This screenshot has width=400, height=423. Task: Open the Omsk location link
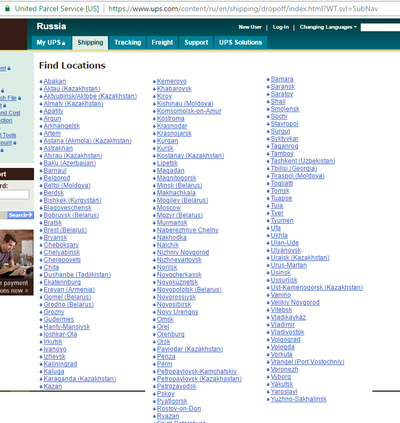coord(165,319)
